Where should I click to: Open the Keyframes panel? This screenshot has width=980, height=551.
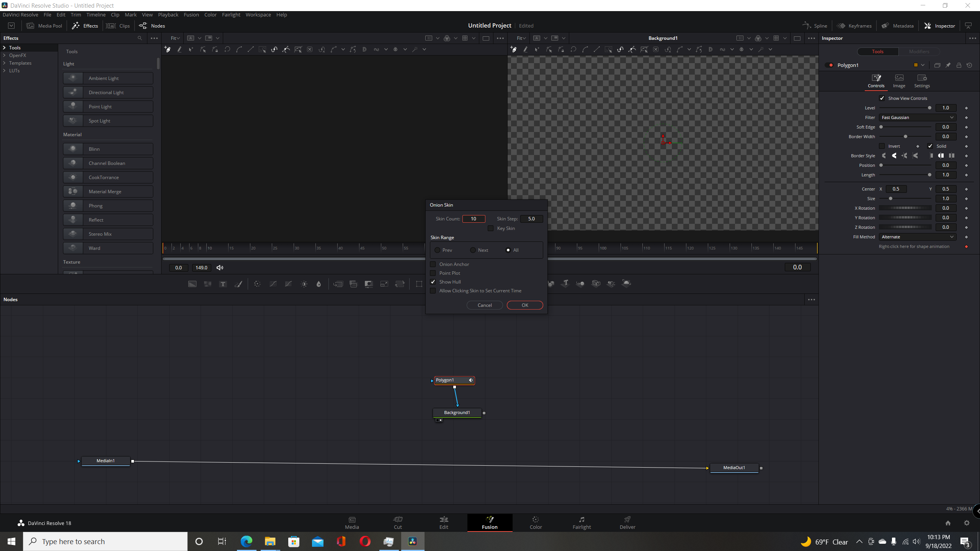854,26
